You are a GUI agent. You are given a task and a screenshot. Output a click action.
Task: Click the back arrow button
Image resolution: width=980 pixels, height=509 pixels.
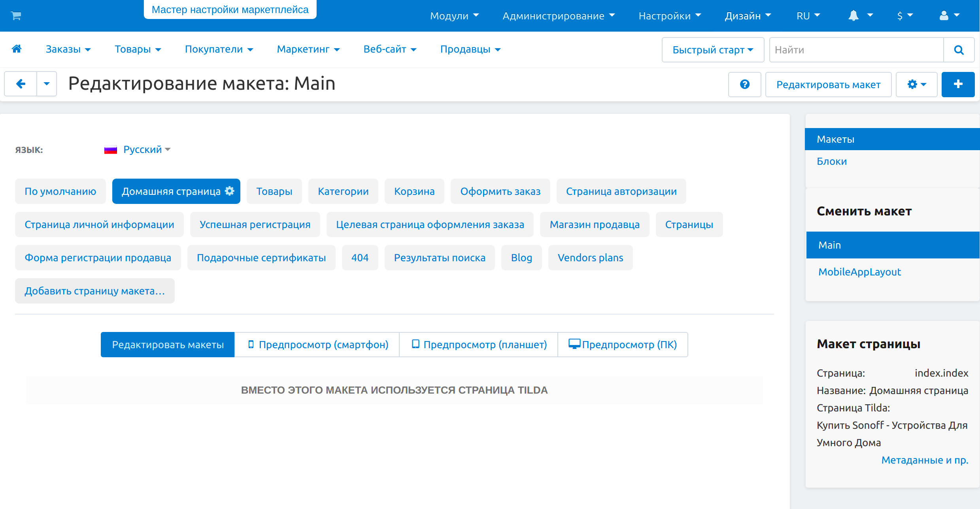pyautogui.click(x=21, y=84)
